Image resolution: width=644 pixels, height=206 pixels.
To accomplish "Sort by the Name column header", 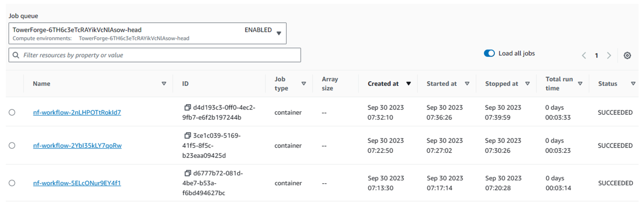I will 42,84.
